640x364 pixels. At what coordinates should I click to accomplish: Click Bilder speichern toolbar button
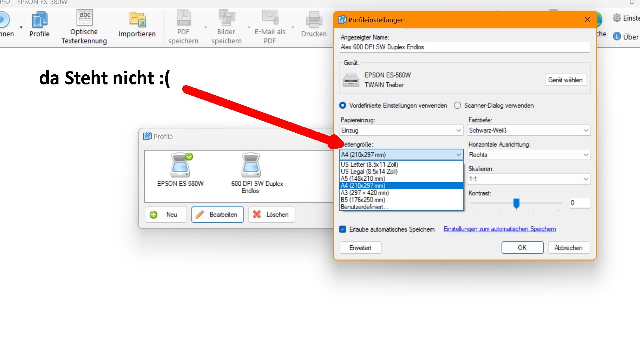pyautogui.click(x=227, y=27)
